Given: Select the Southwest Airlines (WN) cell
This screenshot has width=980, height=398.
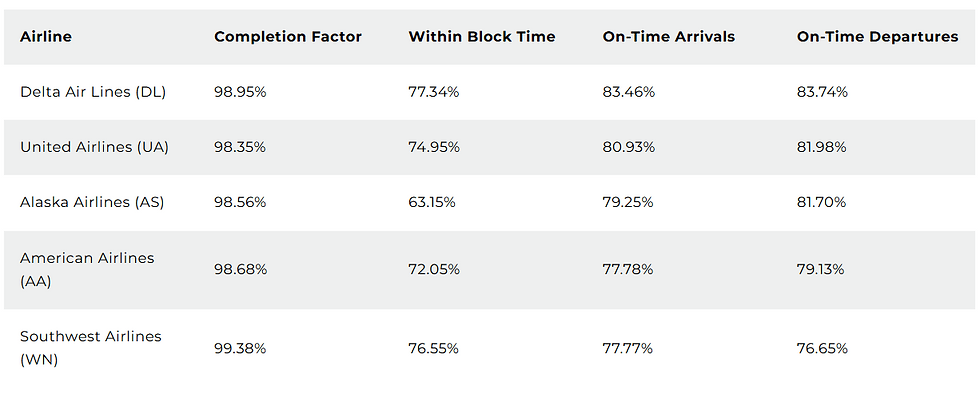Looking at the screenshot, I should pyautogui.click(x=91, y=348).
